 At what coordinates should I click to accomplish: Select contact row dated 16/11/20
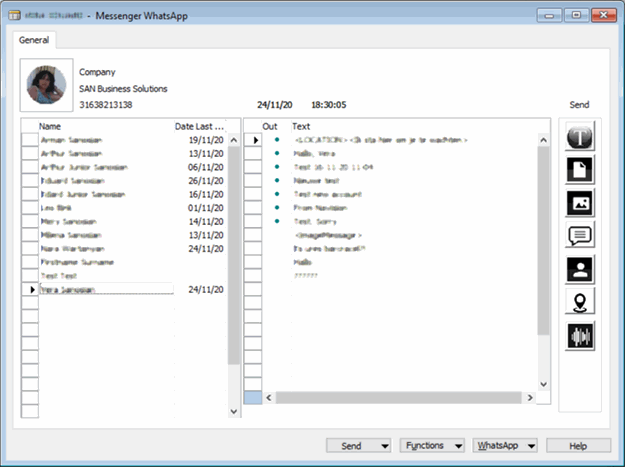(123, 194)
